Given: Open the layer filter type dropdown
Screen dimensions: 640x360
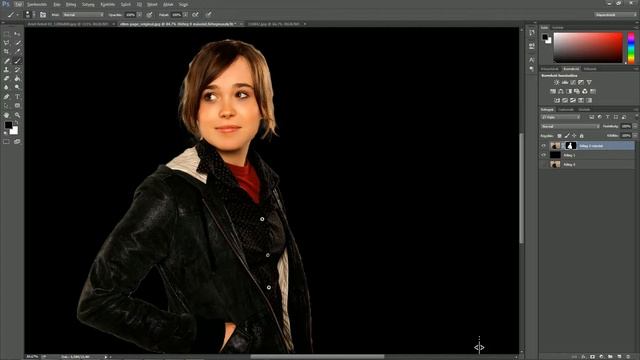Looking at the screenshot, I should [x=561, y=118].
